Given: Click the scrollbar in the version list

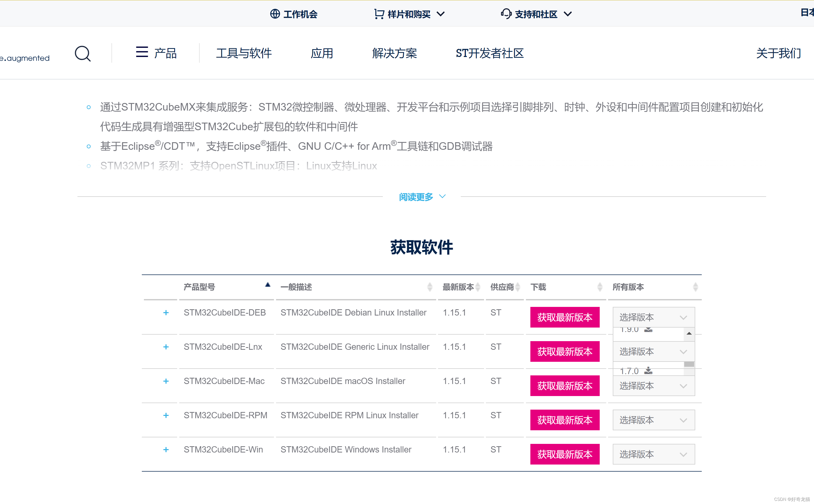Looking at the screenshot, I should [689, 364].
